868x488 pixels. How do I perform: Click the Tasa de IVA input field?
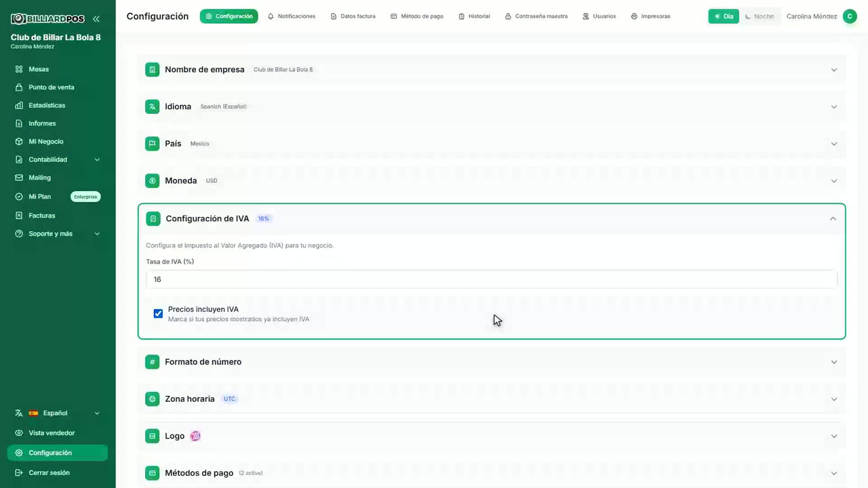[492, 279]
